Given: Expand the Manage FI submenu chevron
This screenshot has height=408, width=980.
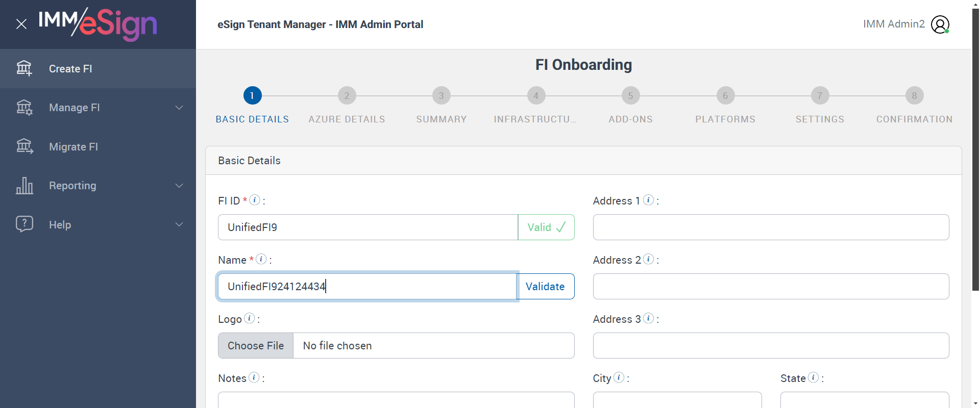Looking at the screenshot, I should pyautogui.click(x=179, y=108).
